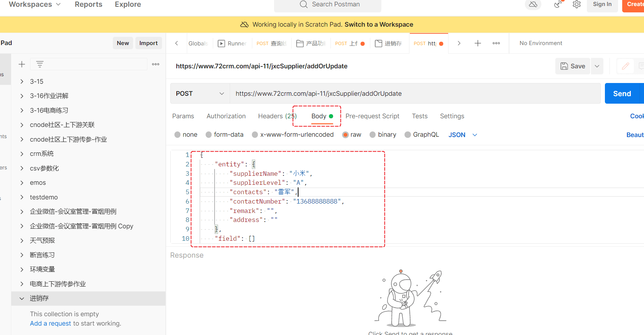The width and height of the screenshot is (644, 335).
Task: Open the Save options dropdown arrow
Action: coord(597,66)
